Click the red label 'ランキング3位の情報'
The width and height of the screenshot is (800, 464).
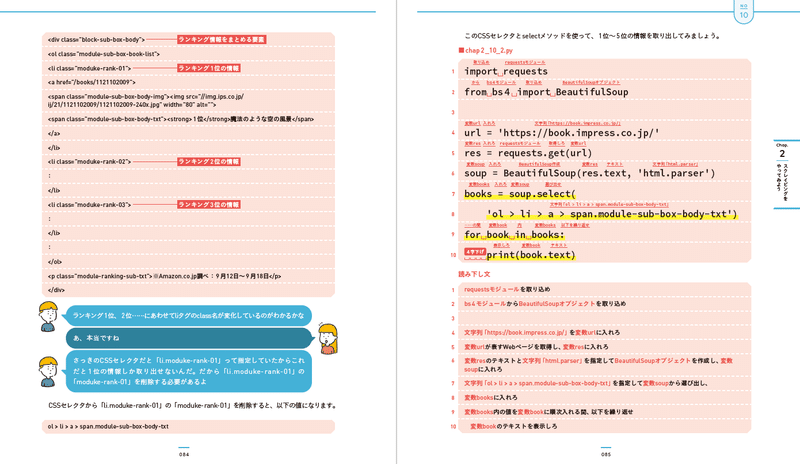(x=209, y=204)
